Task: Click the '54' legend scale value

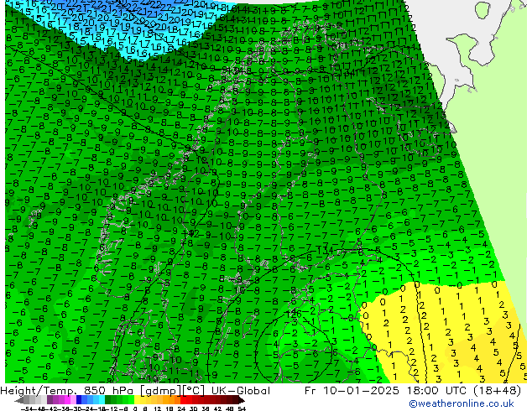Action: (242, 408)
